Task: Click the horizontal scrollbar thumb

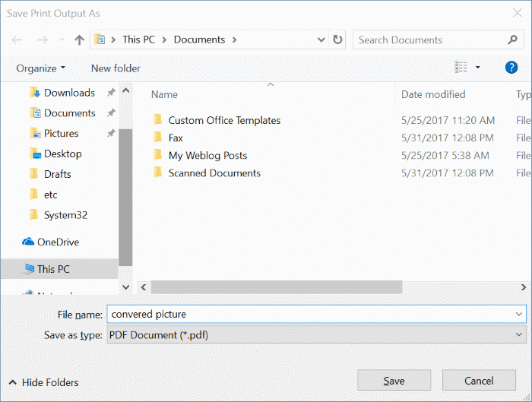Action: pyautogui.click(x=277, y=287)
